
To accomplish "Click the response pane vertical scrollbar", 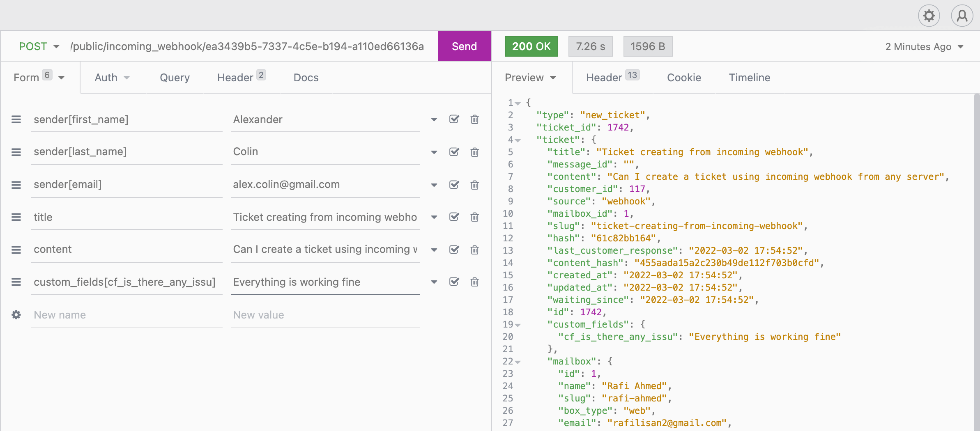I will [977, 262].
